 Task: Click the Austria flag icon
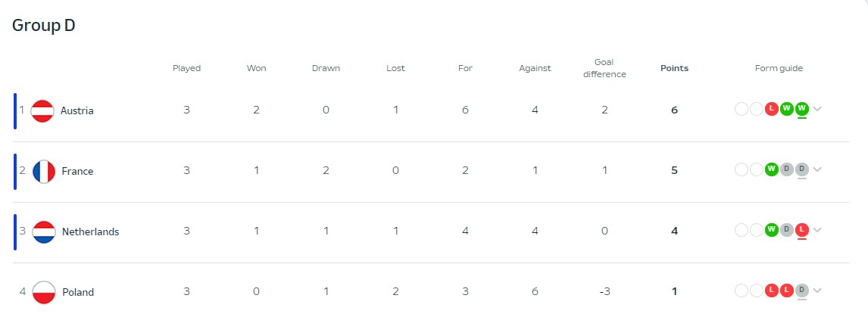(42, 110)
